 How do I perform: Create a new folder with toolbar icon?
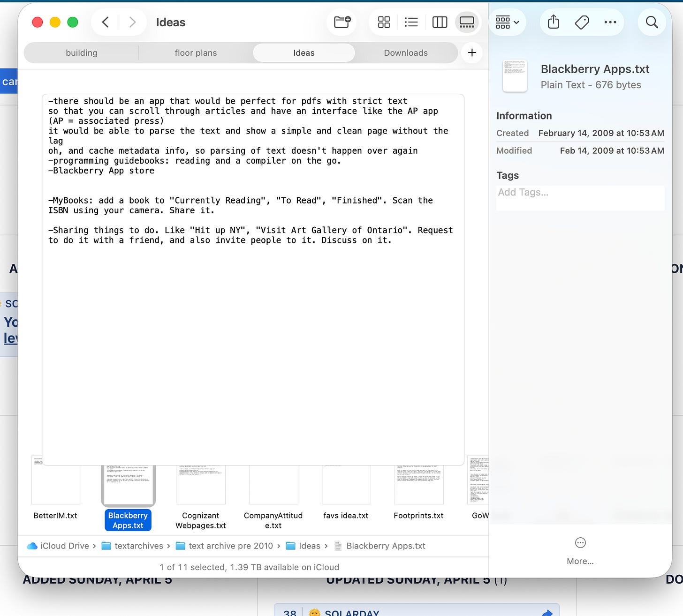point(342,22)
